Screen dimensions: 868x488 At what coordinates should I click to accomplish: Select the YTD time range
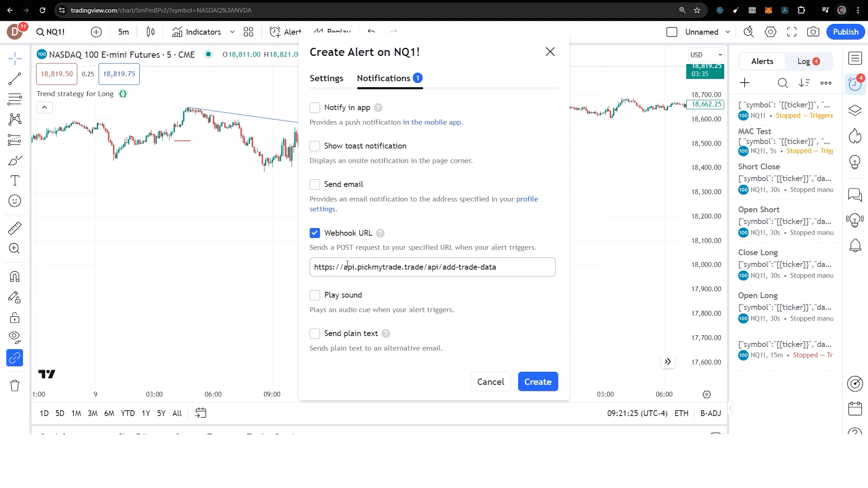tap(127, 413)
